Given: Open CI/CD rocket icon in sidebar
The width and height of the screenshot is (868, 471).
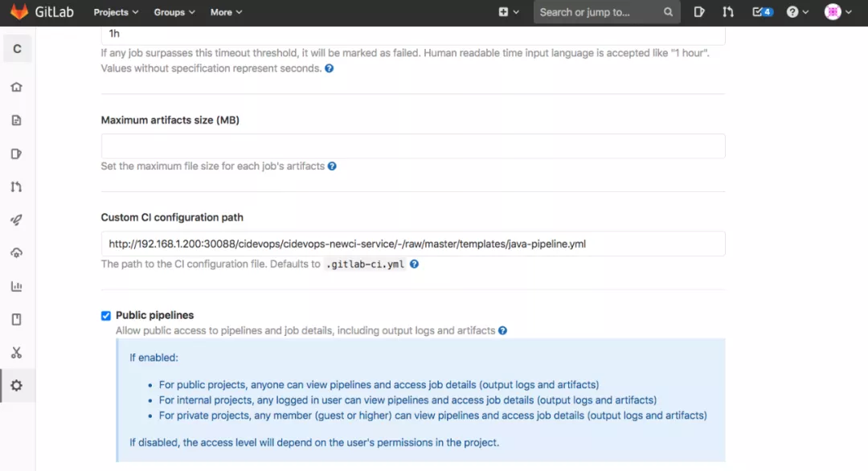Looking at the screenshot, I should tap(17, 220).
